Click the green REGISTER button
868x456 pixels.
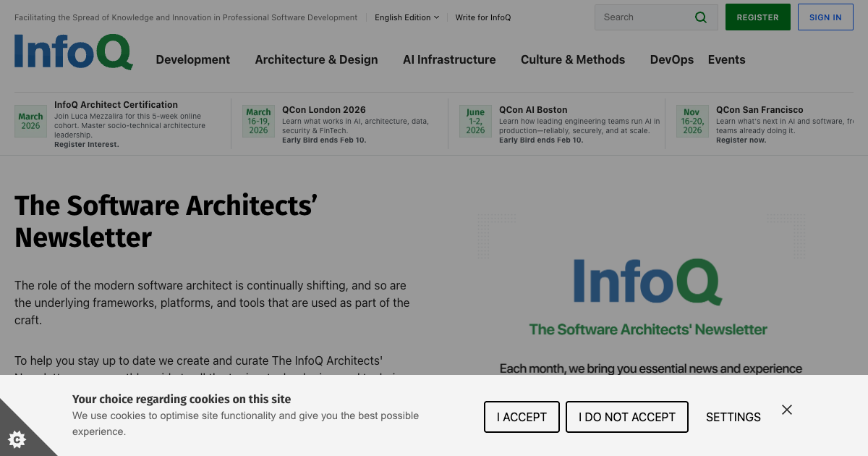(757, 17)
